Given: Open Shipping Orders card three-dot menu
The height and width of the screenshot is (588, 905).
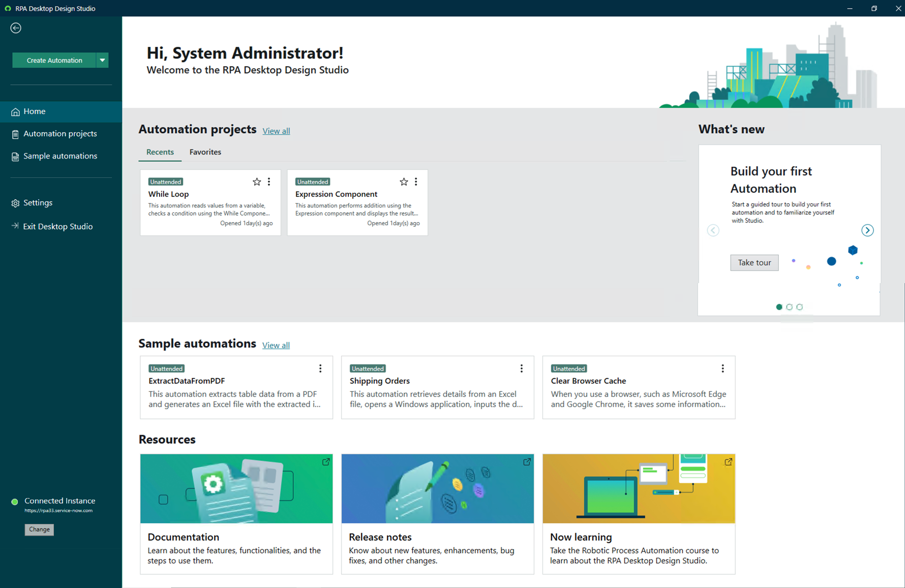Looking at the screenshot, I should (522, 368).
